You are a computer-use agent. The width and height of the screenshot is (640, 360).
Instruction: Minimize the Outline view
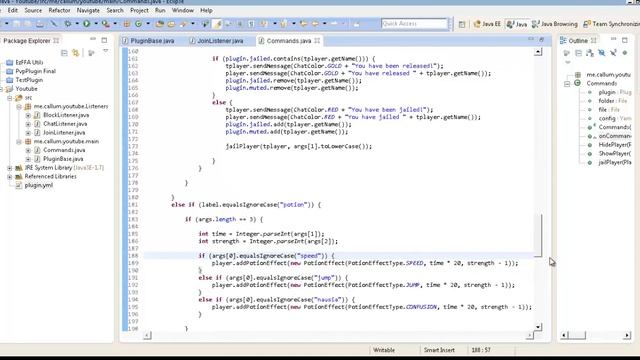(613, 40)
